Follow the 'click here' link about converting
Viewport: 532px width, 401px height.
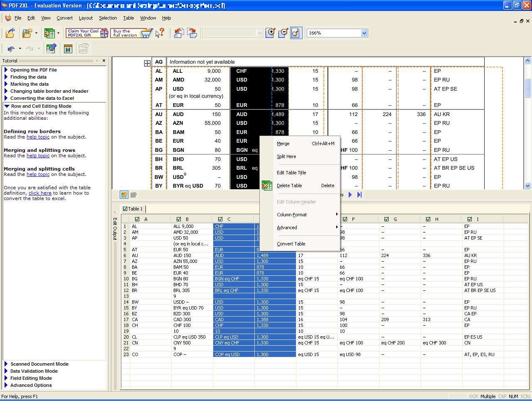tap(40, 193)
